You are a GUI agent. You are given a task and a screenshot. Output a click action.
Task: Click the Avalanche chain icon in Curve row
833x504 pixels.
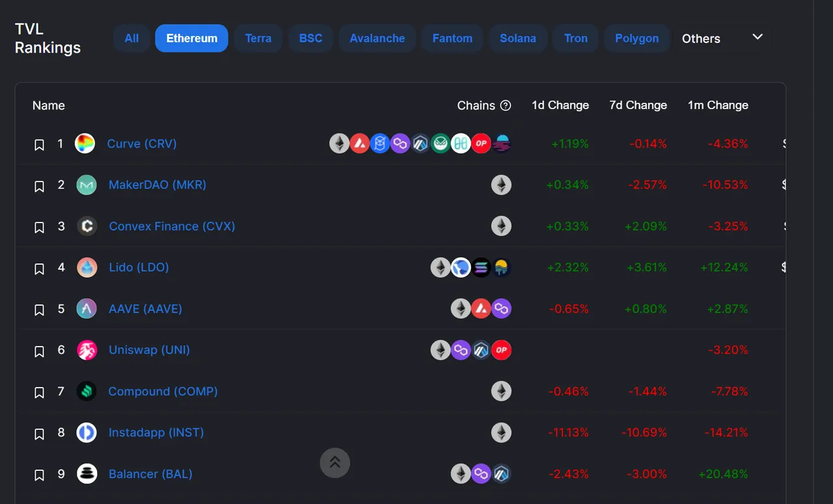click(x=360, y=144)
